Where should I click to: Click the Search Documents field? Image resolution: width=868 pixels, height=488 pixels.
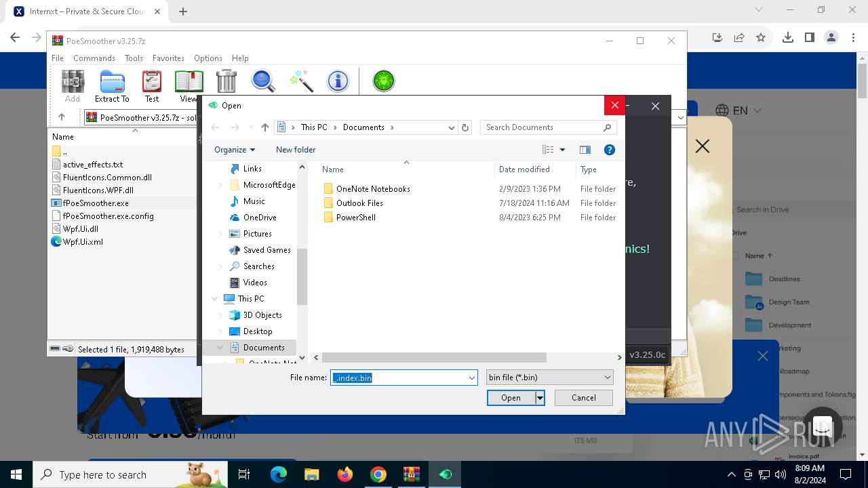[x=549, y=127]
